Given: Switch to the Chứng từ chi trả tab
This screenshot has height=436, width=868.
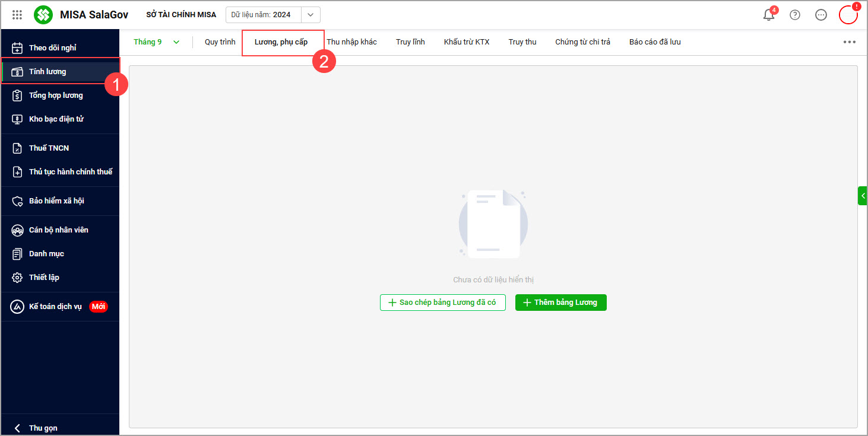Looking at the screenshot, I should point(582,42).
